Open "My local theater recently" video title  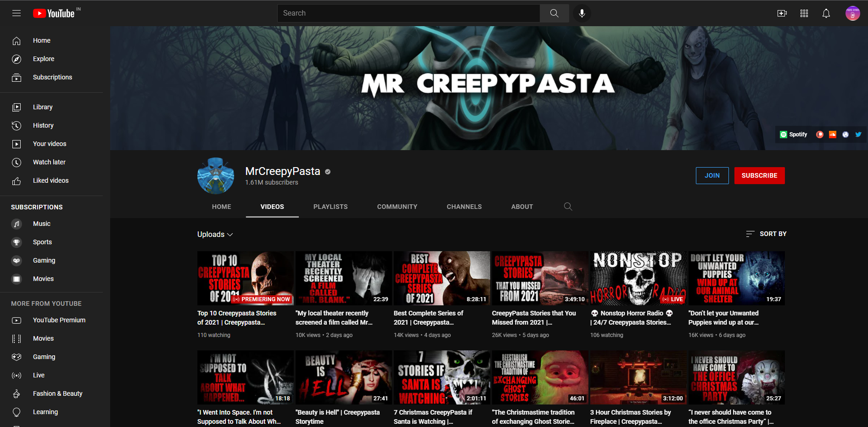pyautogui.click(x=334, y=318)
